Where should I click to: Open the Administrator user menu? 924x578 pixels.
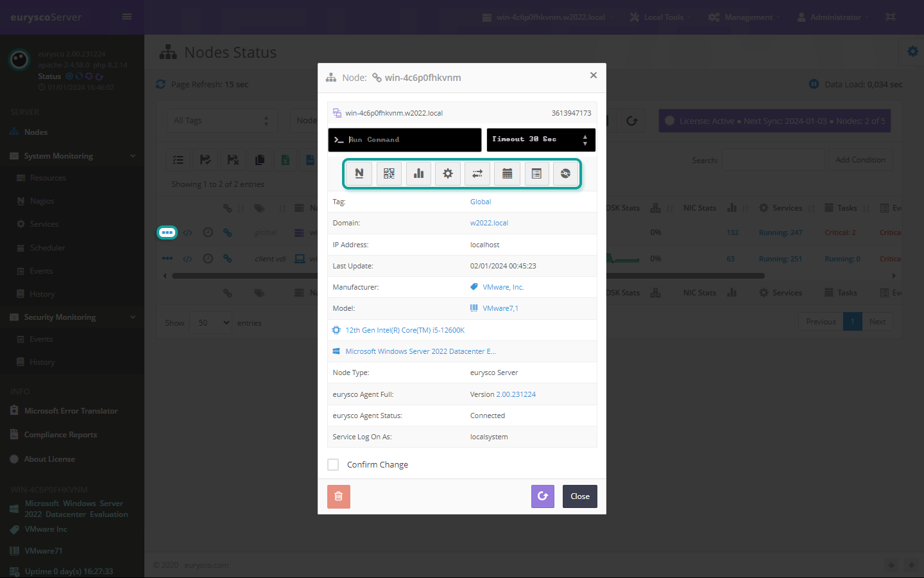coord(832,17)
